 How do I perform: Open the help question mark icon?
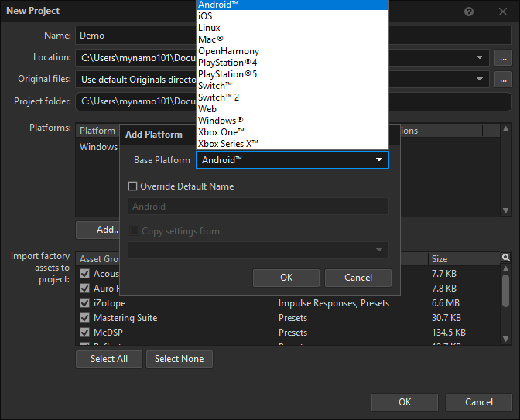(469, 12)
